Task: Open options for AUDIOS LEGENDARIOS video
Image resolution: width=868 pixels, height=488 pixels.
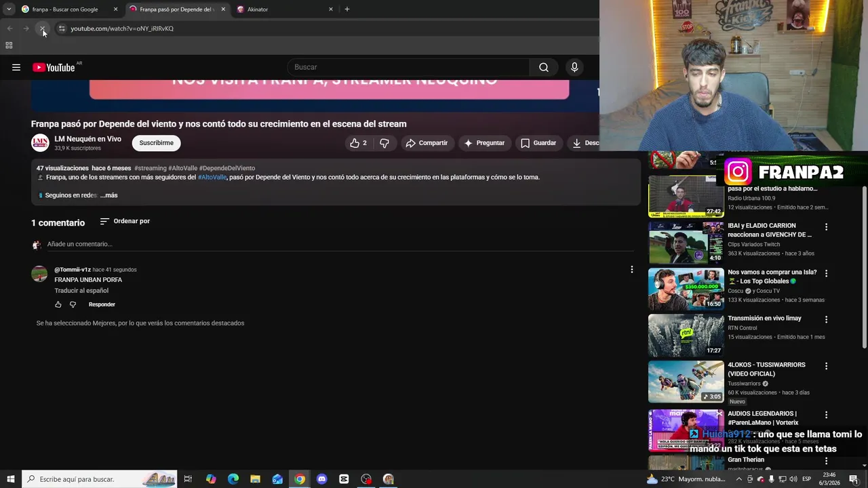Action: pos(826,415)
